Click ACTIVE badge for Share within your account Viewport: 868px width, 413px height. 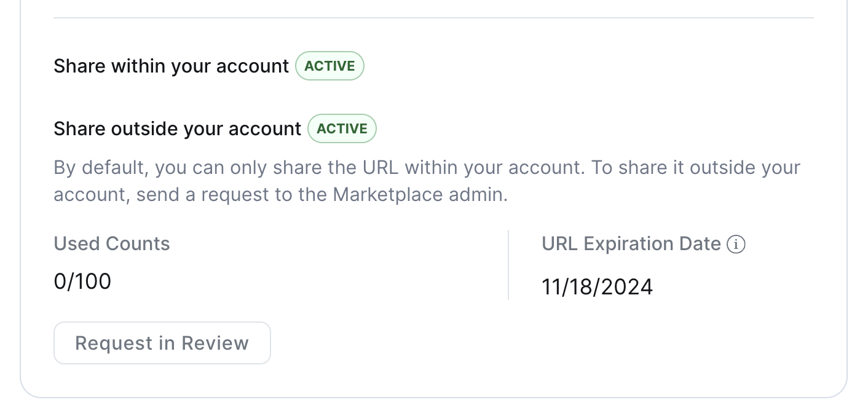click(329, 66)
